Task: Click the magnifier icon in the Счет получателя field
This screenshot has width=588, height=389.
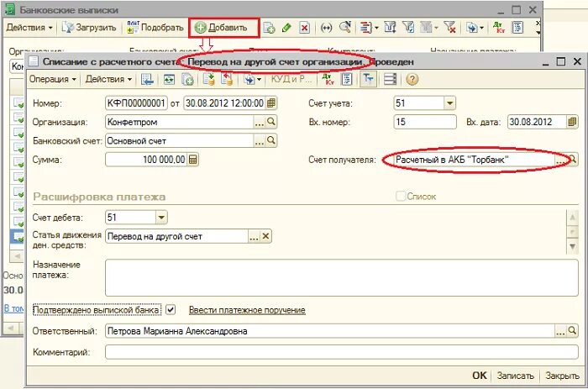Action: pos(573,160)
